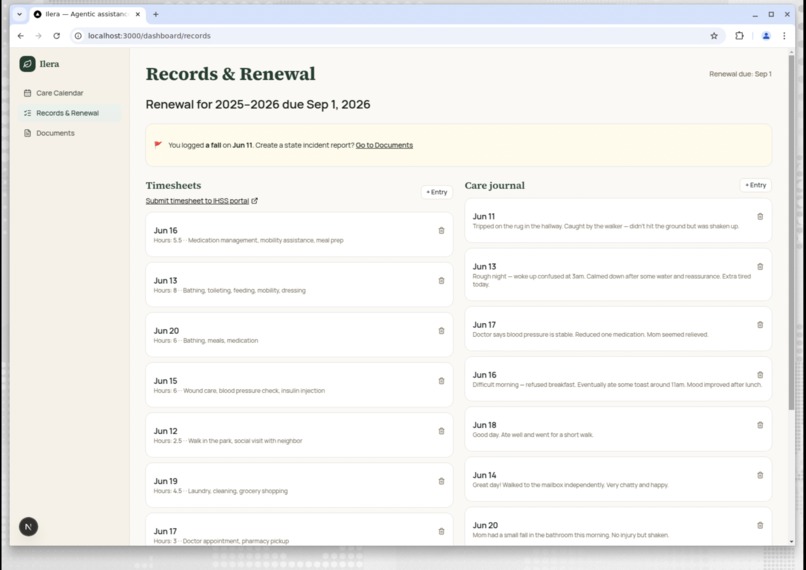The height and width of the screenshot is (570, 806).
Task: Open the Care Calendar page
Action: (x=69, y=93)
